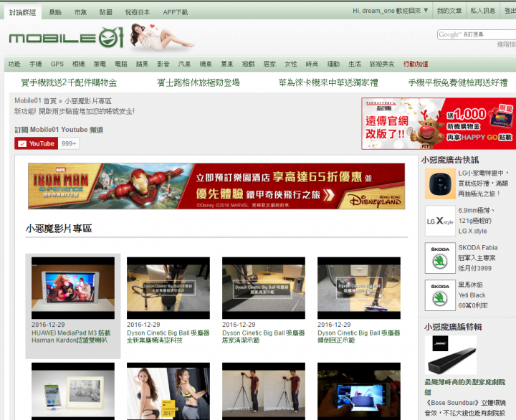Open the 單車 category menu
Image resolution: width=516 pixels, height=420 pixels.
click(227, 64)
